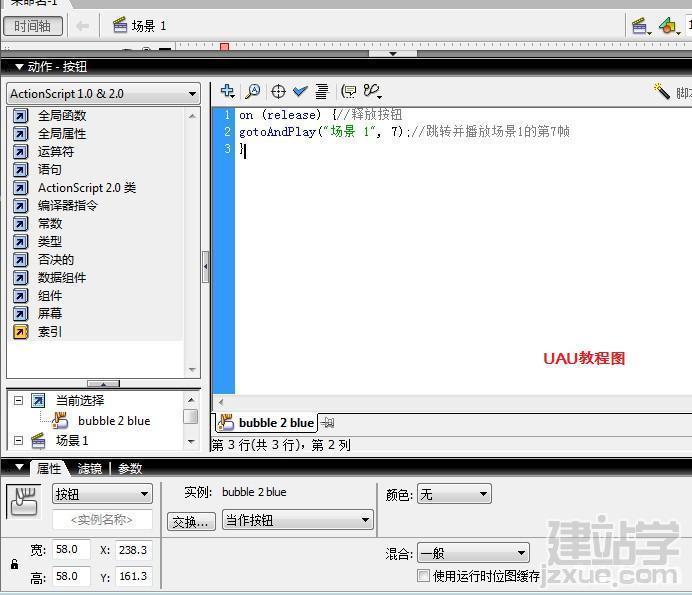Collapse the 动作 - 按钮 panel triangle
This screenshot has width=692, height=595.
19,67
